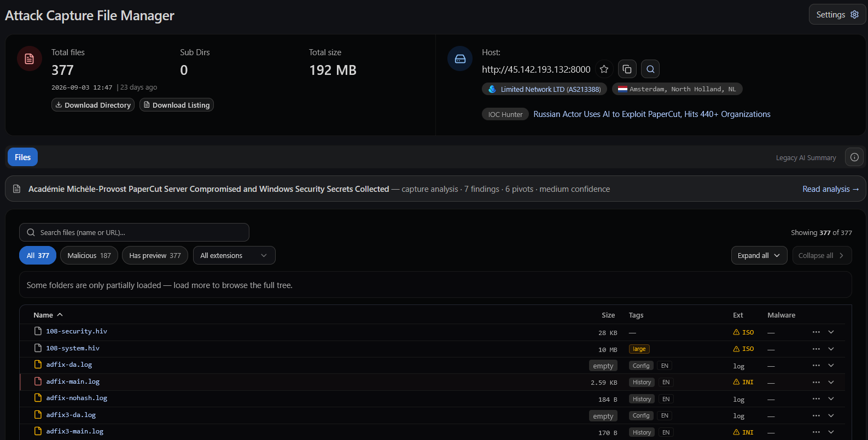This screenshot has height=440, width=868.
Task: Expand the adfix-da.log row chevron
Action: click(831, 366)
